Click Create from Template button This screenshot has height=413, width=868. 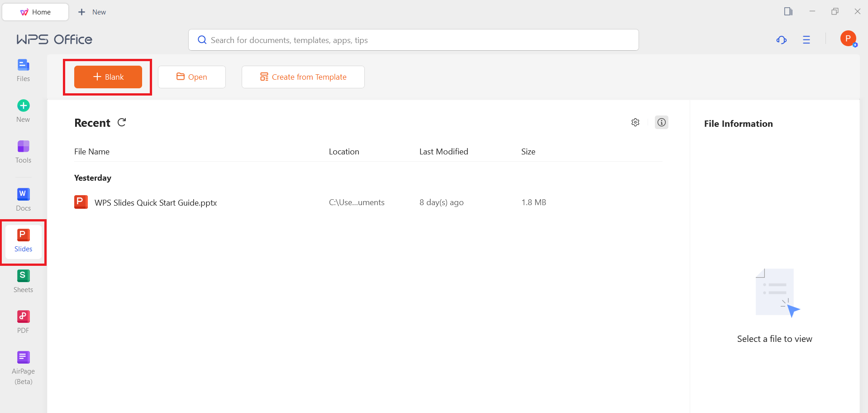303,77
